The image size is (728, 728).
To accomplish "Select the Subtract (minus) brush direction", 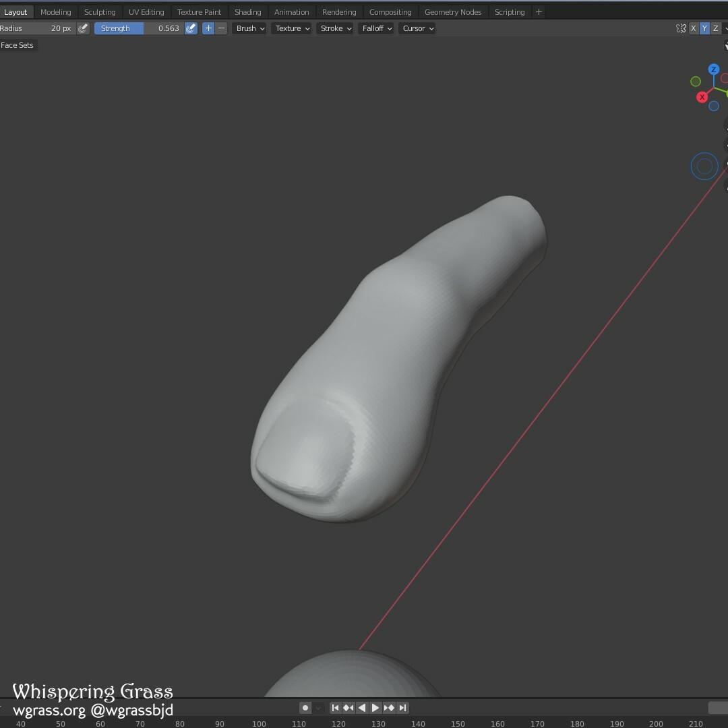I will [x=222, y=28].
